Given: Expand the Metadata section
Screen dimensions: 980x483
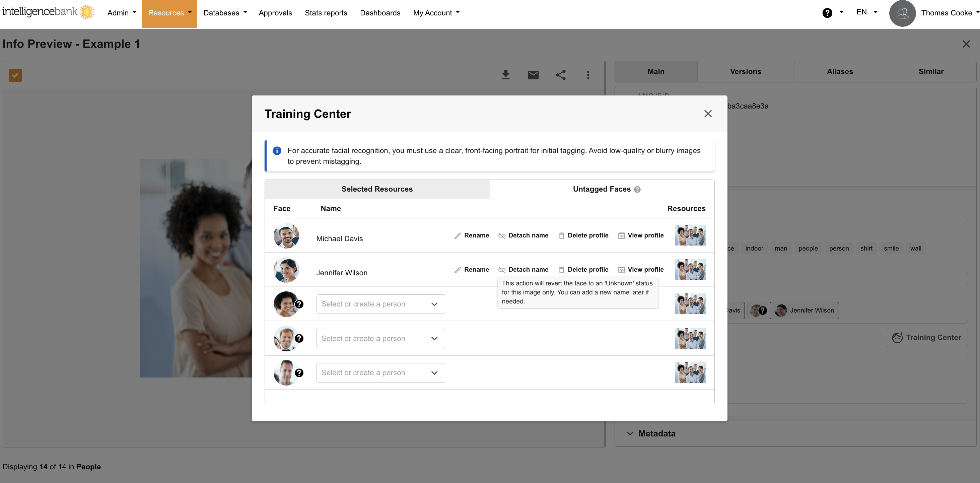Looking at the screenshot, I should click(x=651, y=433).
